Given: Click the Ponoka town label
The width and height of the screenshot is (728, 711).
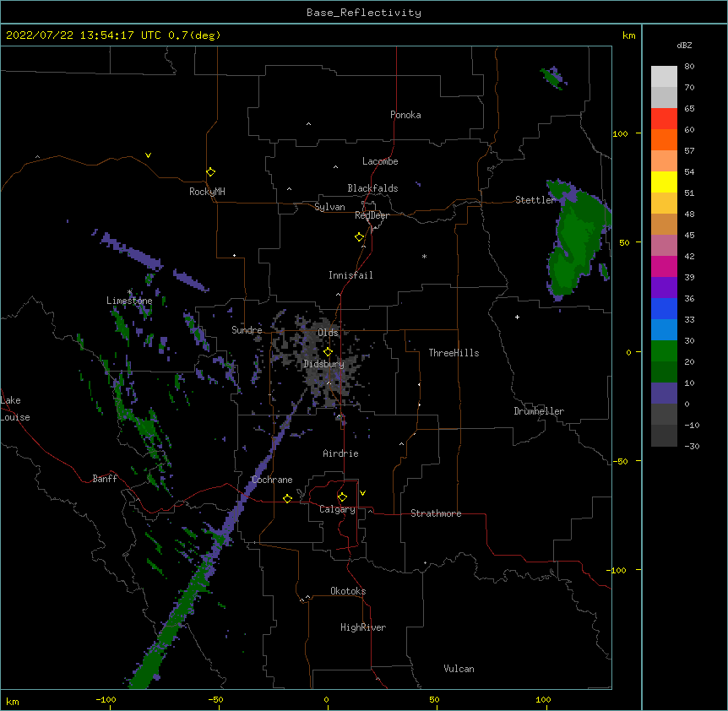Looking at the screenshot, I should [x=405, y=115].
